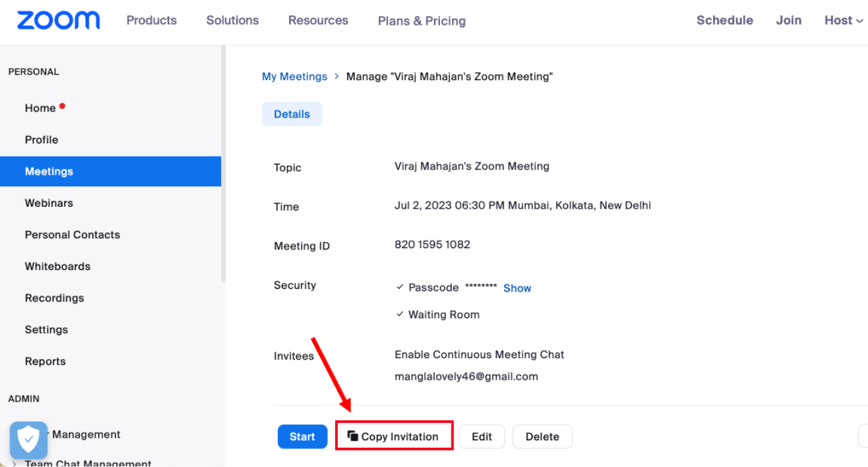The height and width of the screenshot is (467, 868).
Task: Click the blue shield badge icon
Action: click(29, 440)
